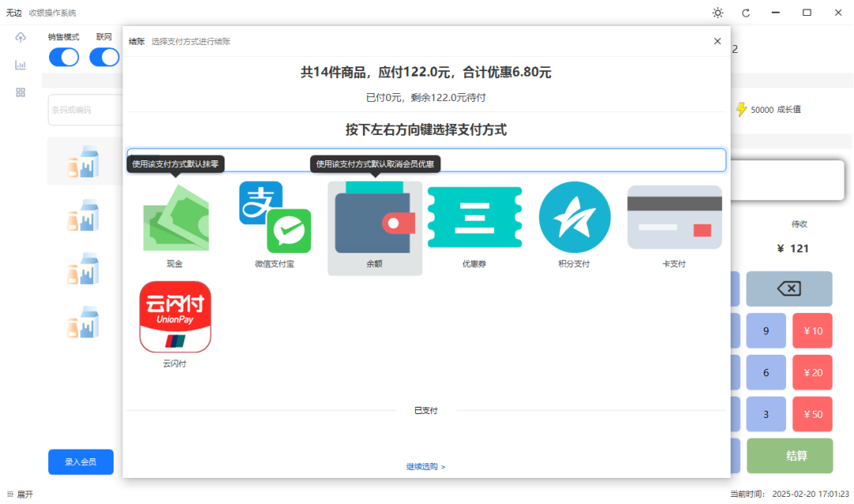Click the 继续选购 continue shopping link

(426, 466)
